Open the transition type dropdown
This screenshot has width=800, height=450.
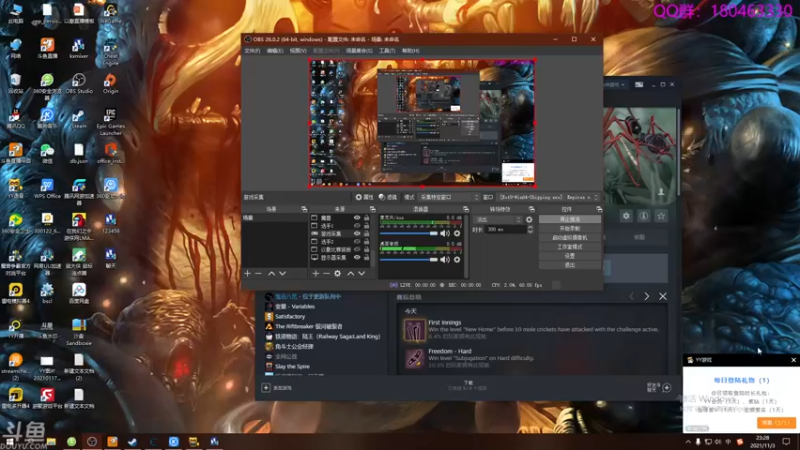tap(498, 219)
